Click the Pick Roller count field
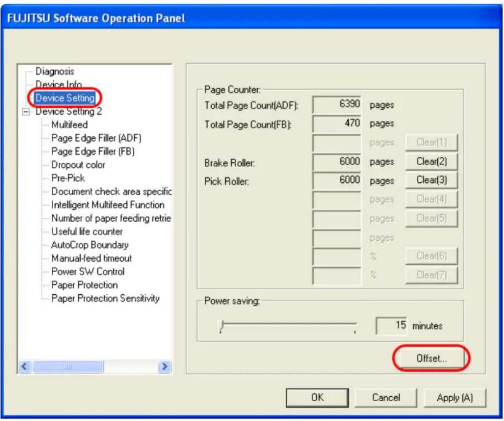 pos(337,180)
